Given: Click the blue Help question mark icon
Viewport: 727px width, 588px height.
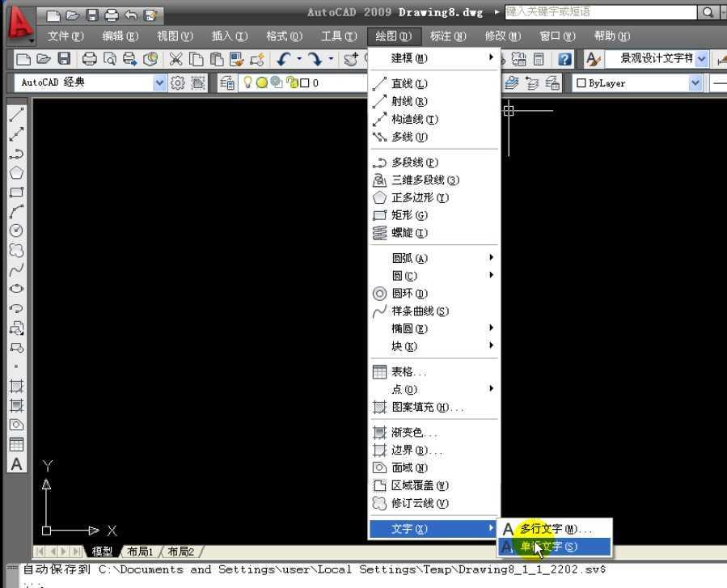Looking at the screenshot, I should pos(564,59).
